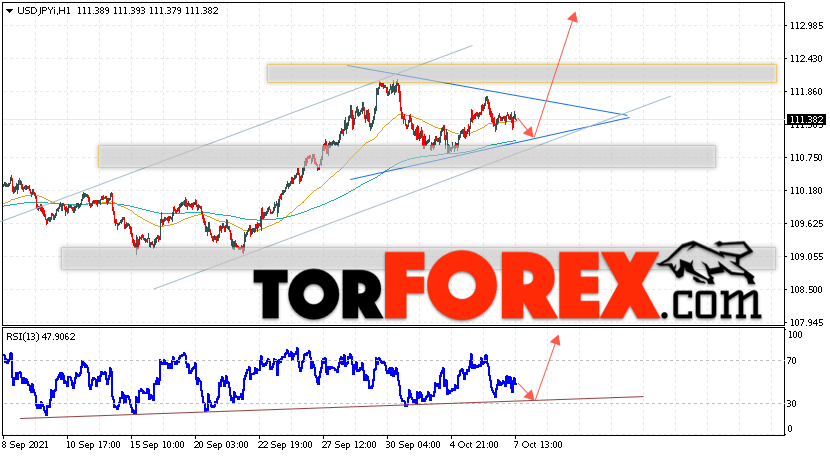The height and width of the screenshot is (456, 830).
Task: Click the 109.625 price axis label
Action: 806,224
